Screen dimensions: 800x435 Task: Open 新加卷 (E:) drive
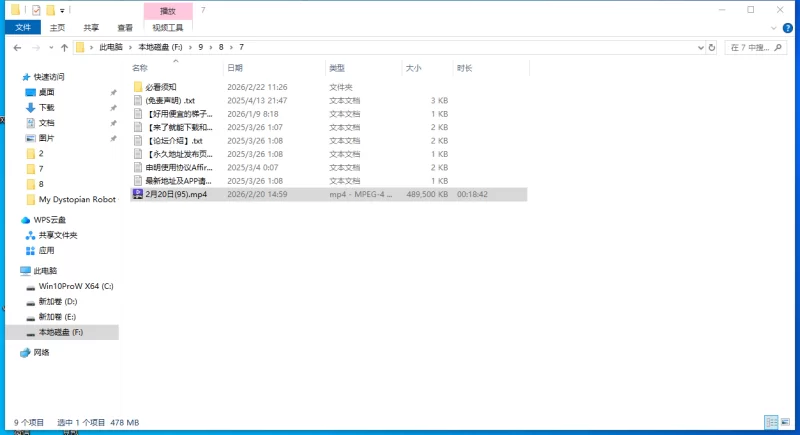[57, 317]
